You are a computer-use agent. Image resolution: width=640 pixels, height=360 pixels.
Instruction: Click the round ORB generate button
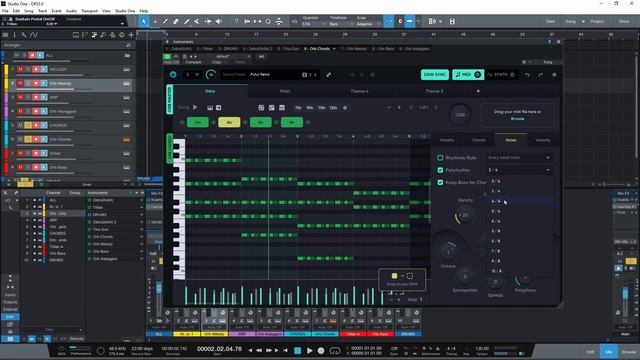[460, 115]
